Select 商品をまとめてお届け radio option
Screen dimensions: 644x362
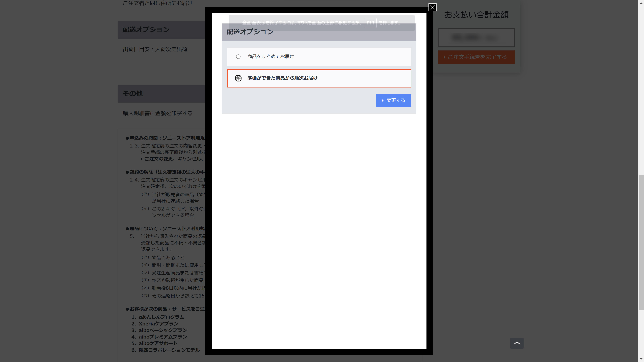point(238,57)
